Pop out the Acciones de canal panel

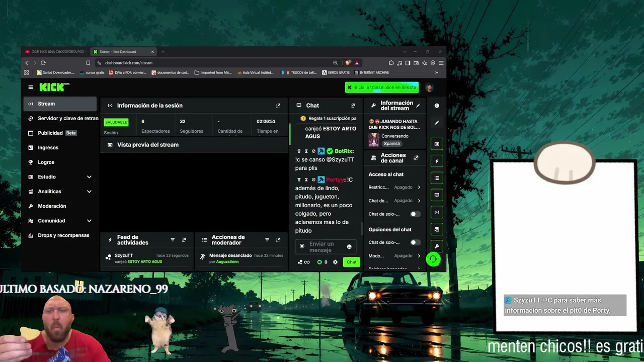(x=416, y=158)
